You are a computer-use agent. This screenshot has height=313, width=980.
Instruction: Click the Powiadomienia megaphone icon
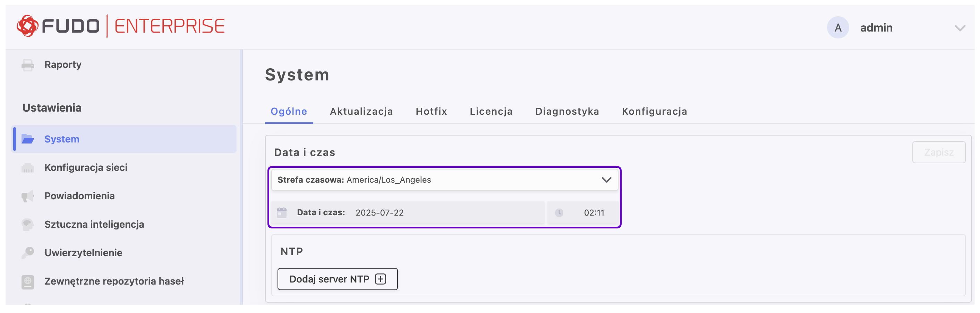click(28, 196)
